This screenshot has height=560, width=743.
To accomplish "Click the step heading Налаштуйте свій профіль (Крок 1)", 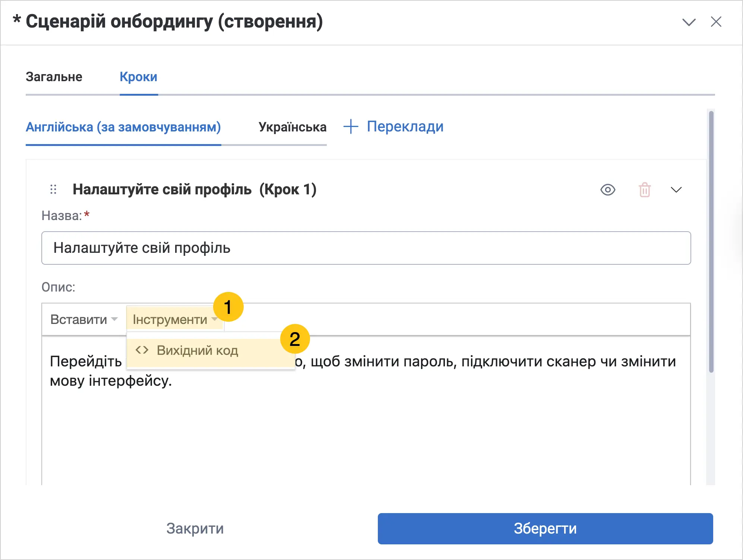I will (x=195, y=190).
